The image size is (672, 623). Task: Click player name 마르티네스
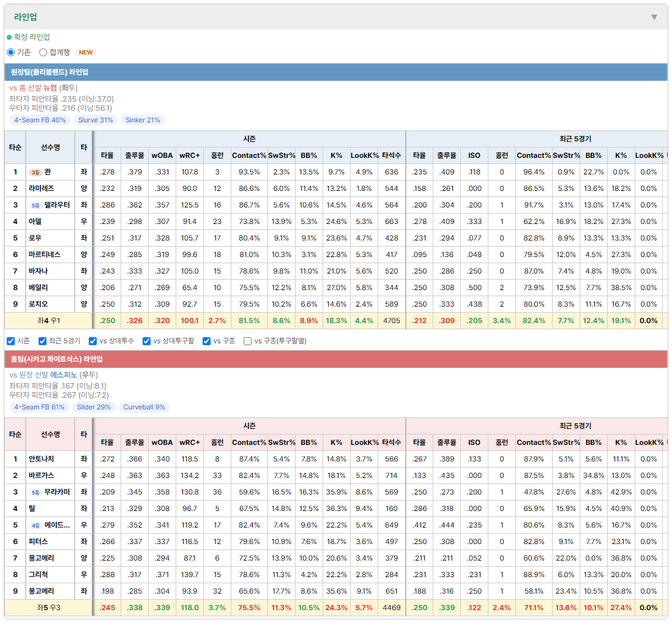[x=45, y=255]
